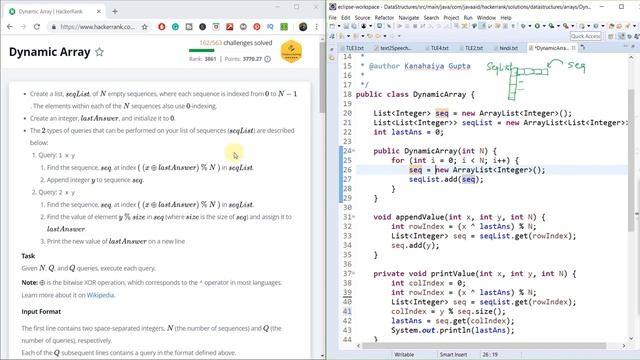Click Eclipse Save All toolbar icon

354,26
